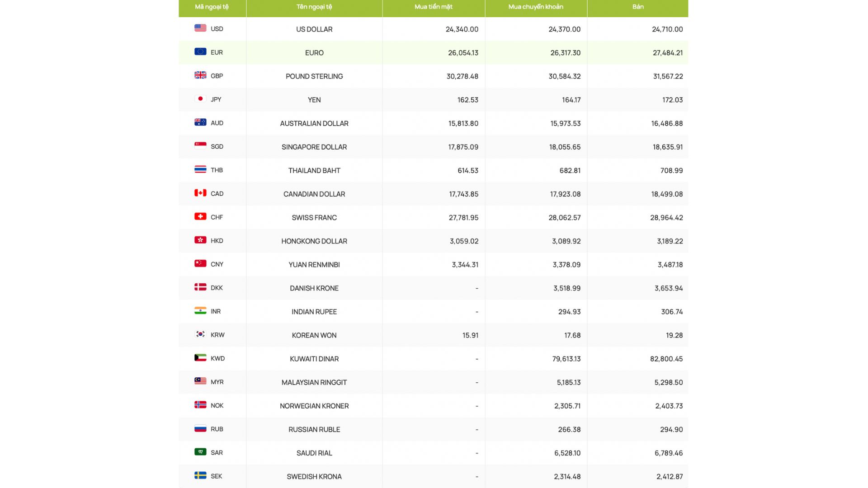The image size is (868, 488).
Task: Click the Australian flag icon beside AUD
Action: click(x=200, y=122)
